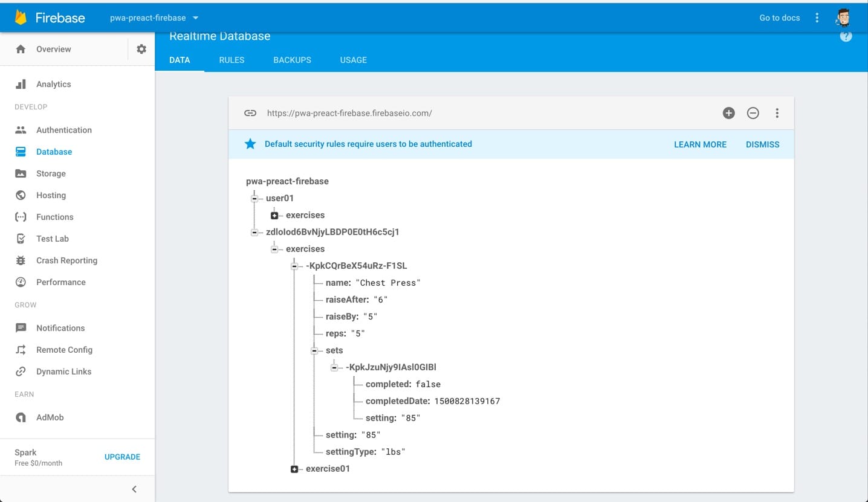Screen dimensions: 868x502
Task: Click the name value "Chest Press"
Action: tap(387, 283)
